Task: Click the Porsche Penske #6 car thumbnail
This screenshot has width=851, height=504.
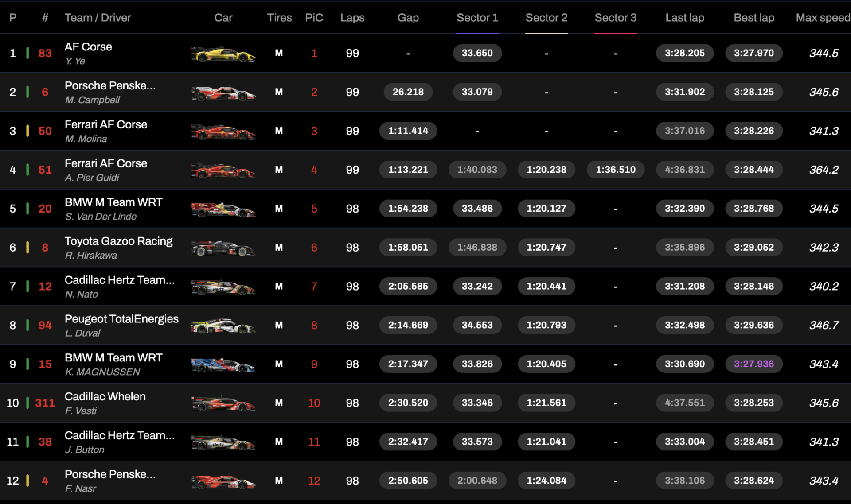Action: (x=223, y=93)
